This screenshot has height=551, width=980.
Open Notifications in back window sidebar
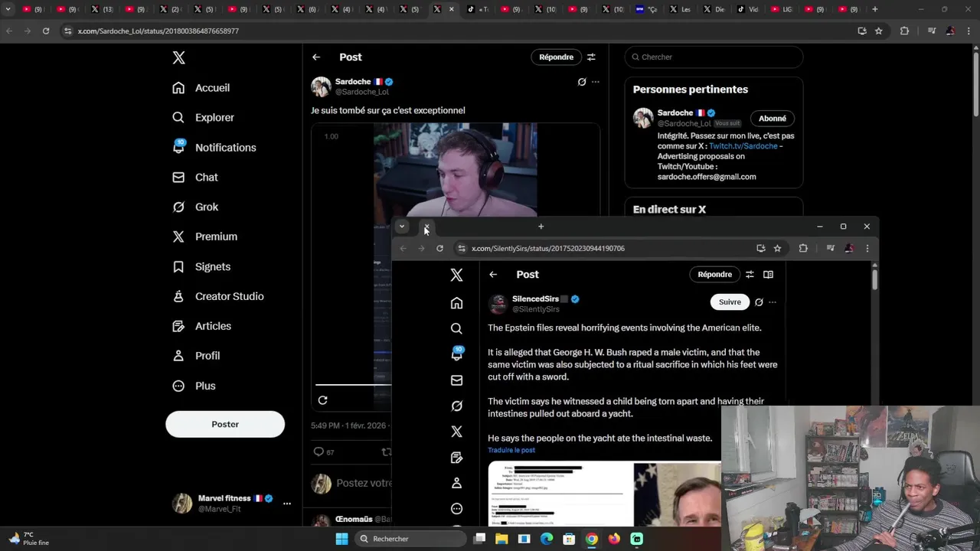tap(214, 148)
